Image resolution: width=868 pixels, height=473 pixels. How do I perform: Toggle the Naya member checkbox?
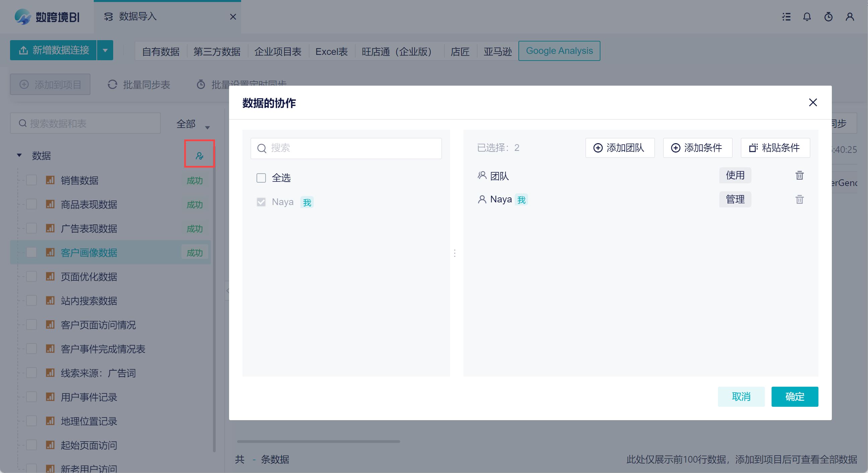coord(261,202)
